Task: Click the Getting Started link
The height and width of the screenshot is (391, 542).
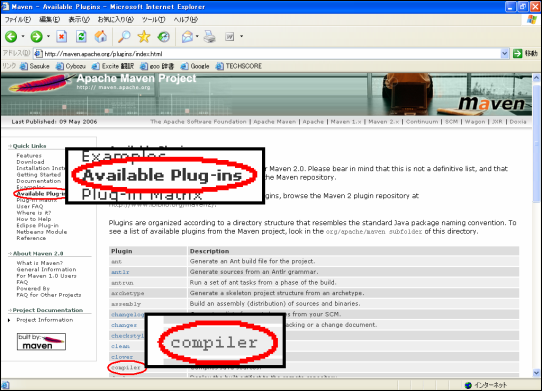Action: [x=39, y=175]
